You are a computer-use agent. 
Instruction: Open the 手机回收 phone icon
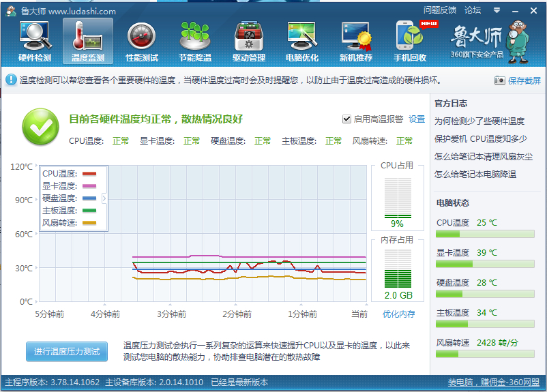[x=410, y=41]
